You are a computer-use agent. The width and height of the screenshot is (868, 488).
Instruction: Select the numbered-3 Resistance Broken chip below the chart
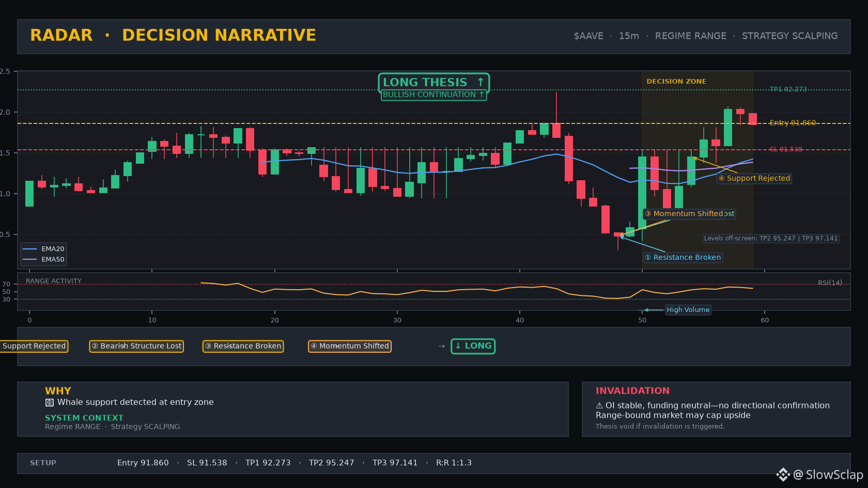[x=243, y=346]
